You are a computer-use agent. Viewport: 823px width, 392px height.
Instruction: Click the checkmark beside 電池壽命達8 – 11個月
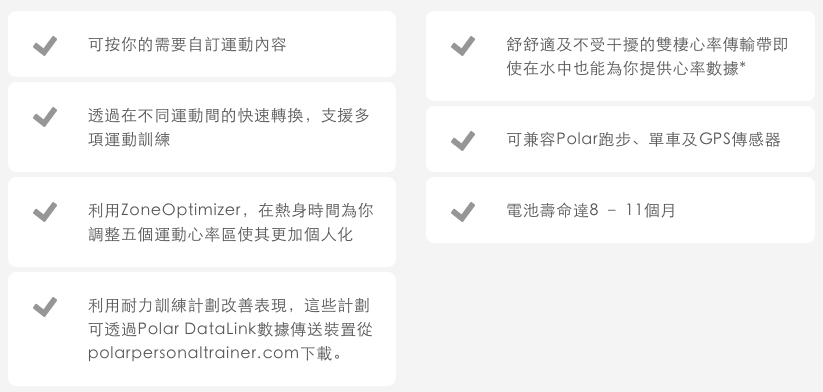pyautogui.click(x=463, y=212)
